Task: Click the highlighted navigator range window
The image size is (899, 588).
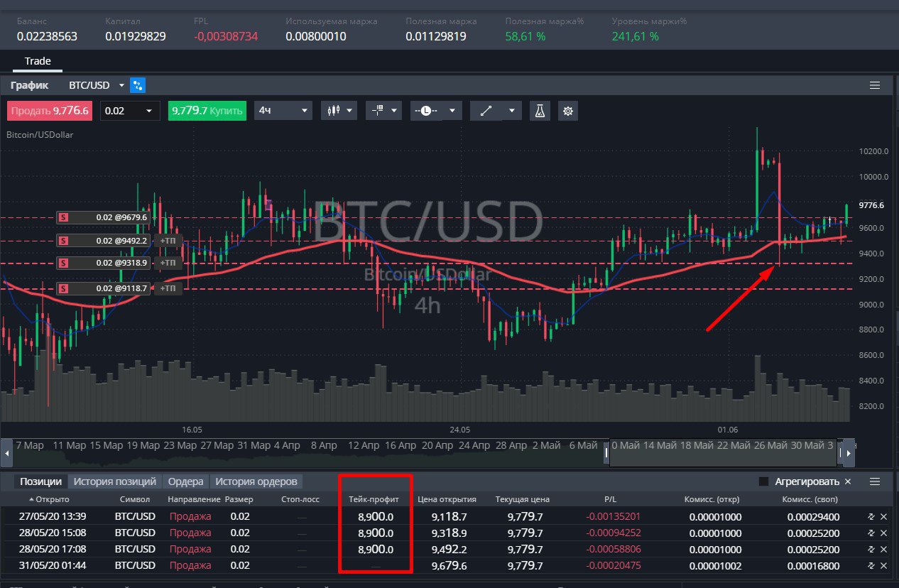Action: click(724, 452)
